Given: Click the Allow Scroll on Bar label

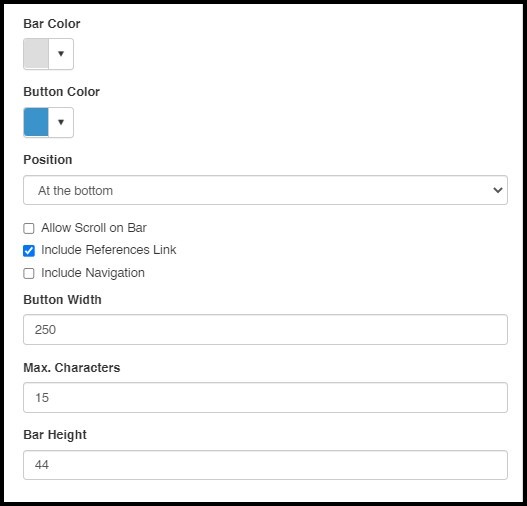Looking at the screenshot, I should (94, 228).
